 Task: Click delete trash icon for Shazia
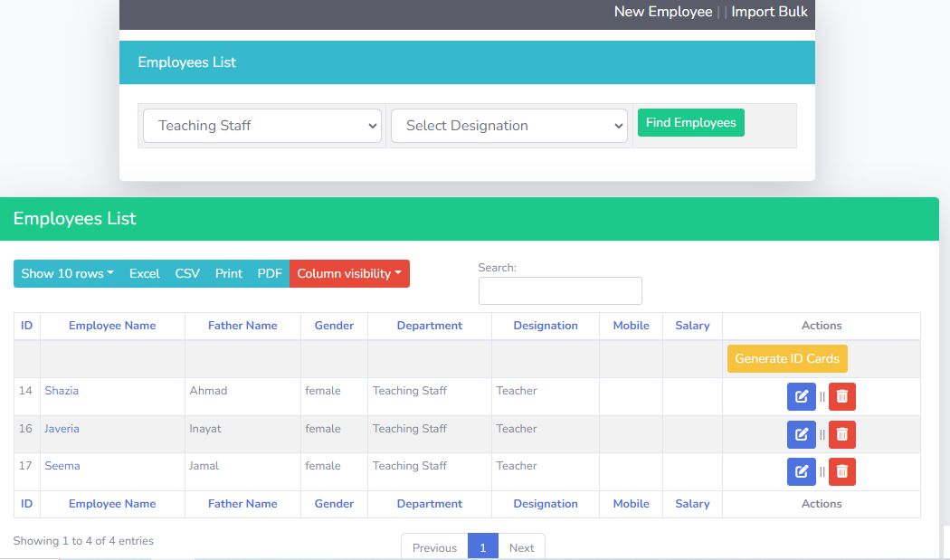click(x=841, y=396)
